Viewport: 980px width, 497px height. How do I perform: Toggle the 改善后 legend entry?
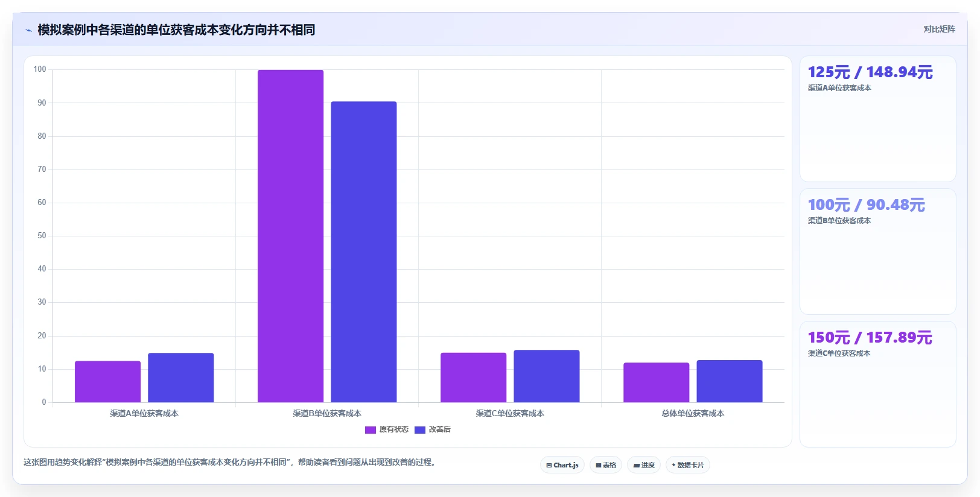pyautogui.click(x=433, y=429)
